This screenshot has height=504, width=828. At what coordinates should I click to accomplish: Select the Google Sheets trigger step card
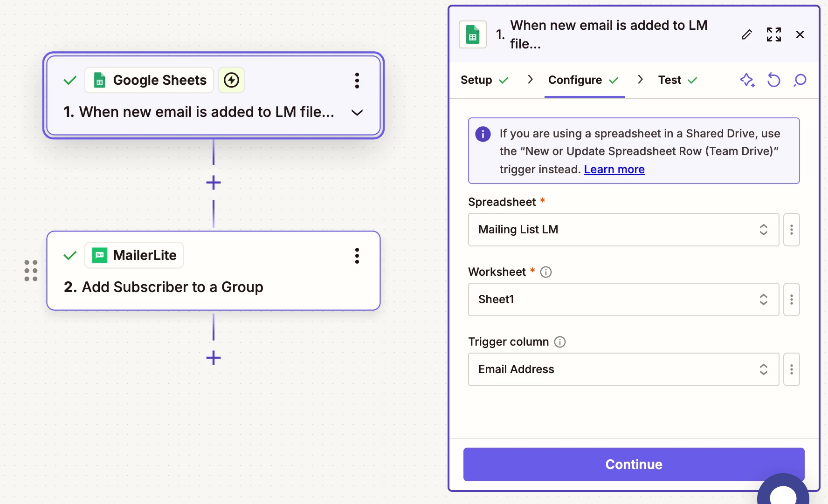[x=214, y=95]
